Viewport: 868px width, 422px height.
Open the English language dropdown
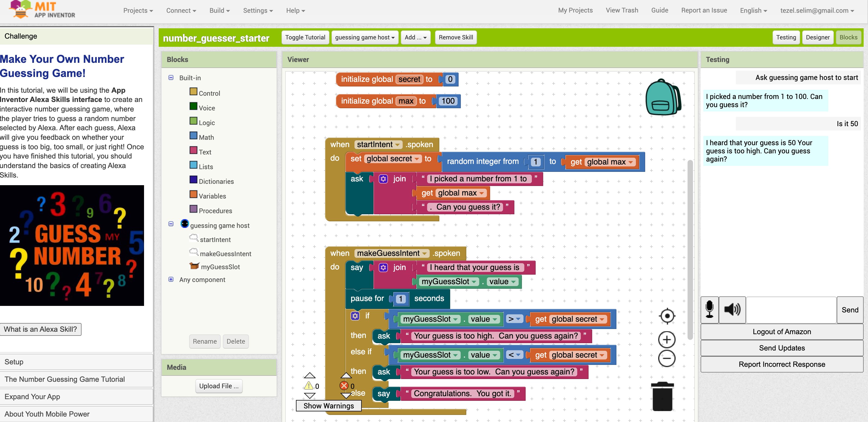tap(753, 10)
